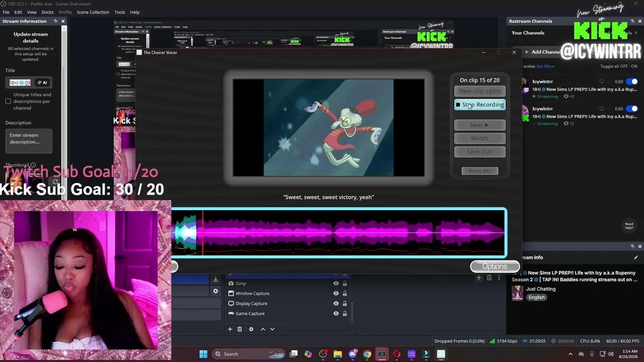644x362 pixels.
Task: Lock the Sony source
Action: pos(345,284)
